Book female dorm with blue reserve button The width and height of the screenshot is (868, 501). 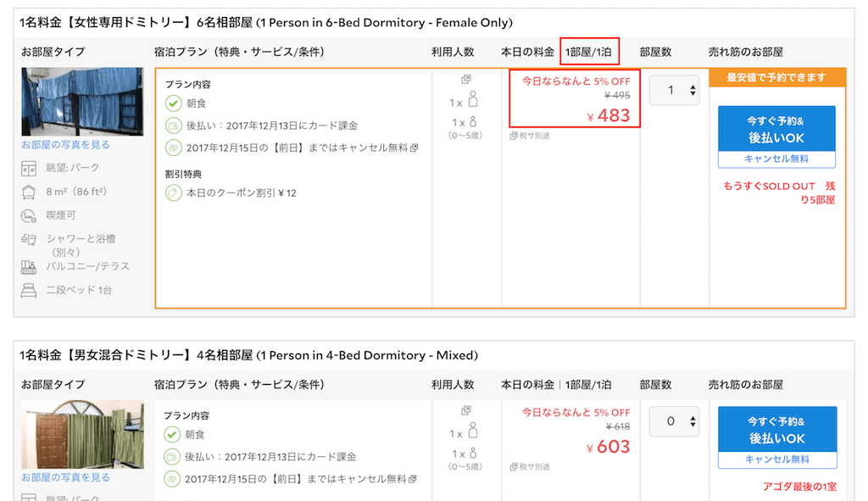pyautogui.click(x=776, y=129)
